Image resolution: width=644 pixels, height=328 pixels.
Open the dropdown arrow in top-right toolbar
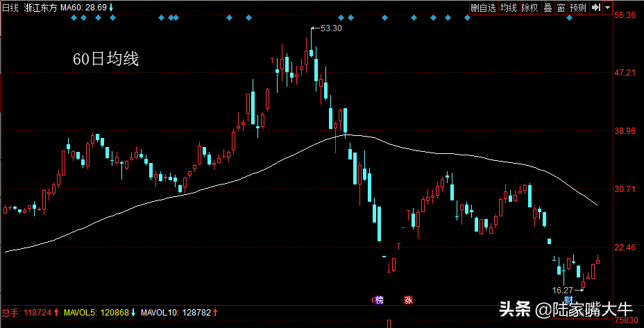tap(607, 8)
